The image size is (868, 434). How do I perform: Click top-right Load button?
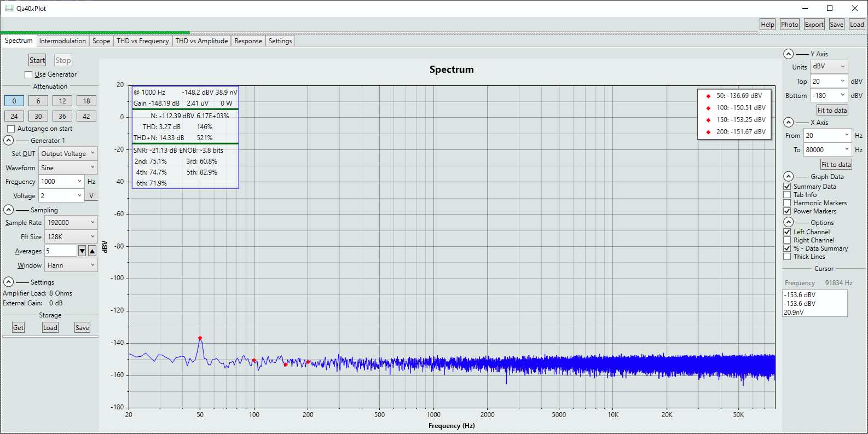click(857, 25)
